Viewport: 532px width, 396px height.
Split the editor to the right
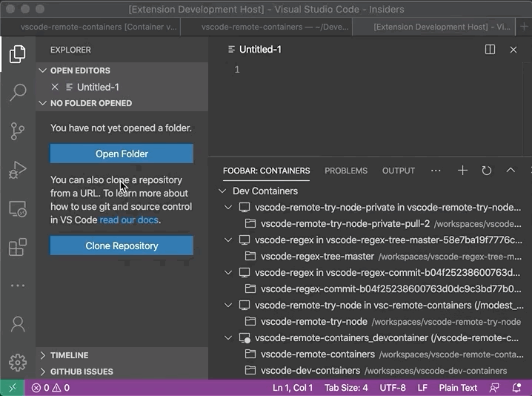tap(490, 50)
